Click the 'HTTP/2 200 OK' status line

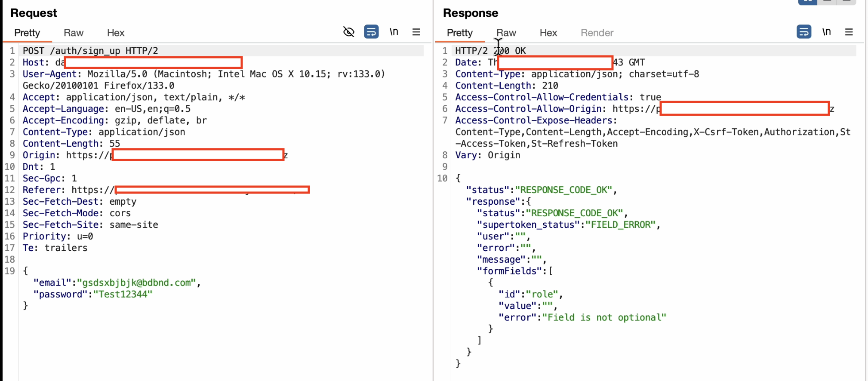490,51
